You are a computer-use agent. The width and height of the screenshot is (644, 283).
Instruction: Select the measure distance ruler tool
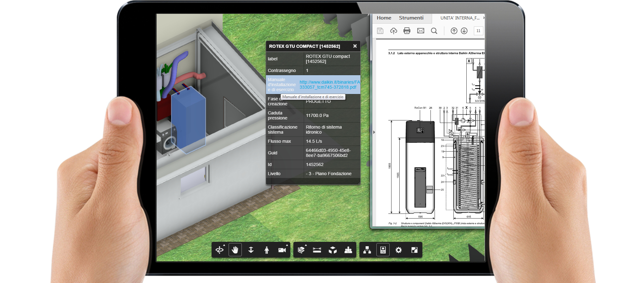point(317,250)
